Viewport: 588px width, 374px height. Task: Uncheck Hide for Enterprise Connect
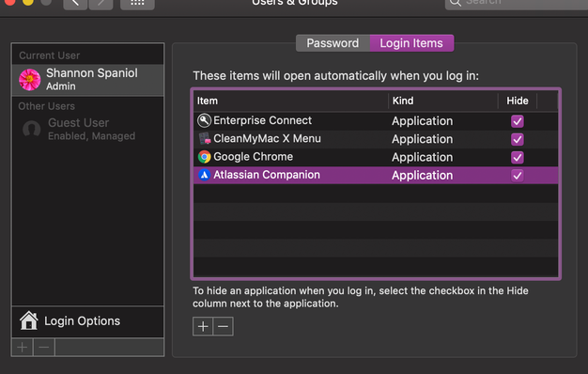pos(518,121)
